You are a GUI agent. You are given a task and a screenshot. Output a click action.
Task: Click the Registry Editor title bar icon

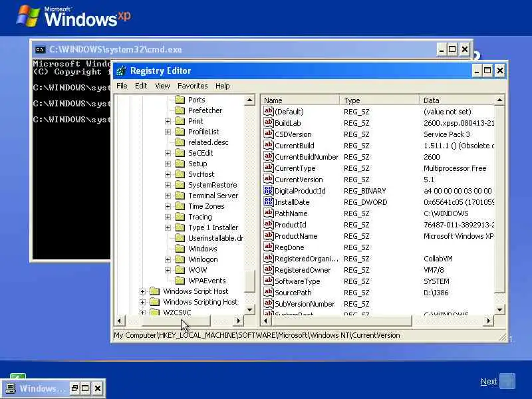pos(121,70)
